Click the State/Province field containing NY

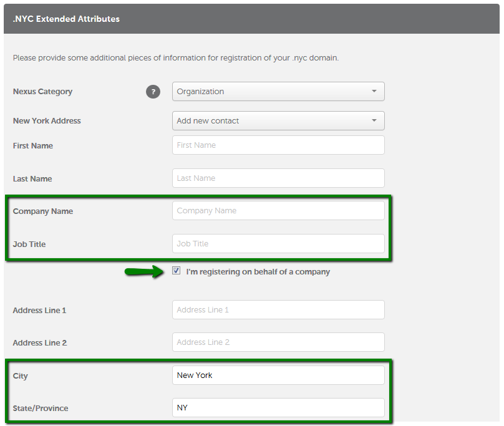278,408
